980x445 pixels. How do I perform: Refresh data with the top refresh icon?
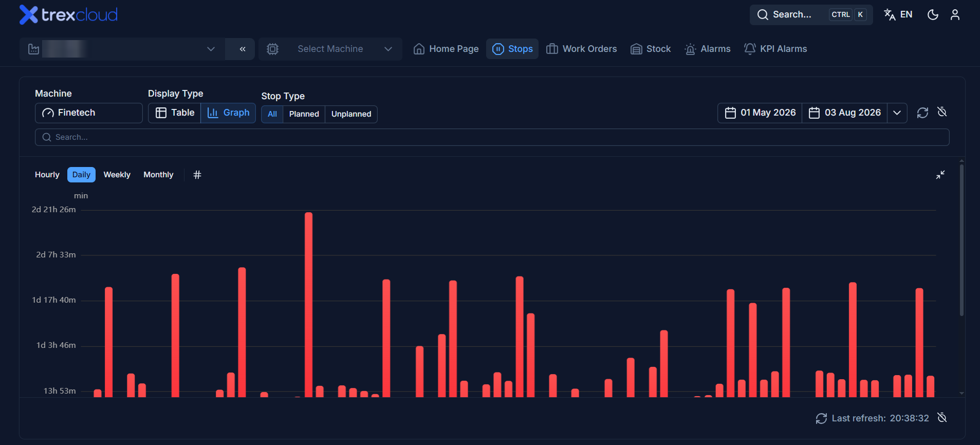point(922,113)
